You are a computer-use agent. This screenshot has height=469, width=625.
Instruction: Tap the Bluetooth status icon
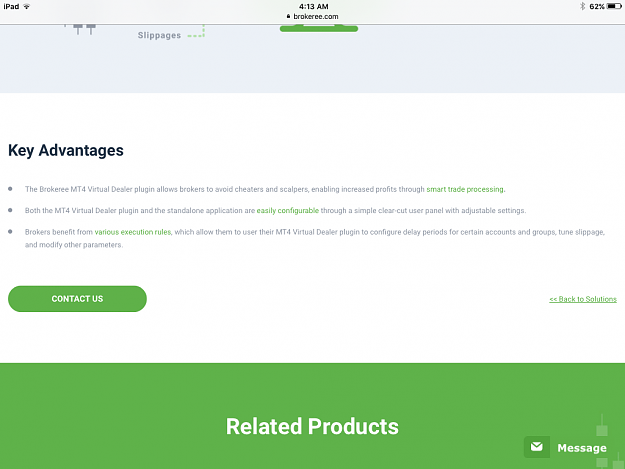click(x=582, y=6)
